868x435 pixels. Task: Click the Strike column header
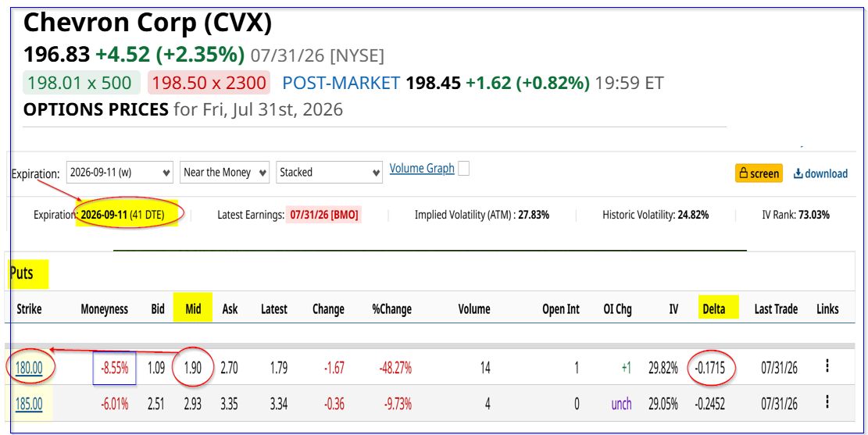[29, 308]
